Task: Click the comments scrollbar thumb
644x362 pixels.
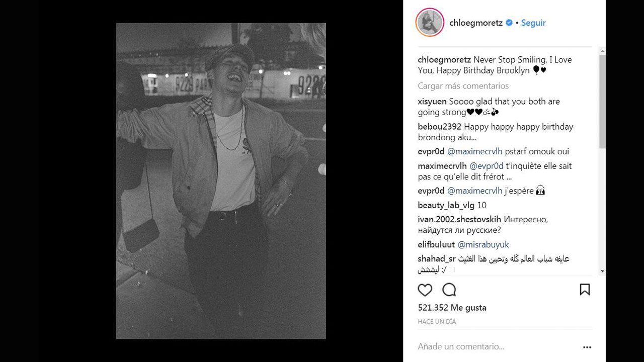Action: coord(602,101)
